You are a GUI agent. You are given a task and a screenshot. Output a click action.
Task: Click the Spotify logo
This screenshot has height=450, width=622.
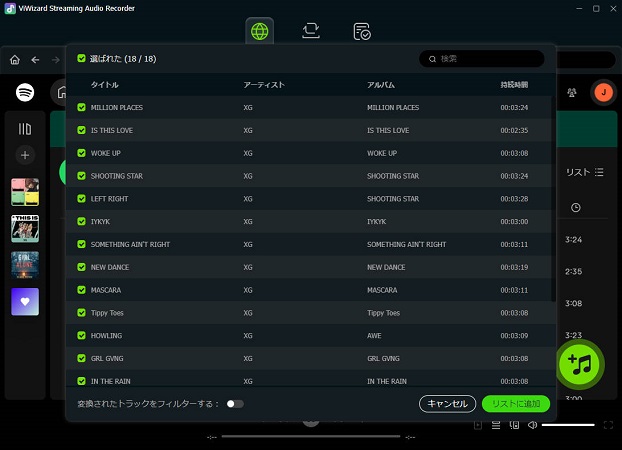[x=25, y=92]
